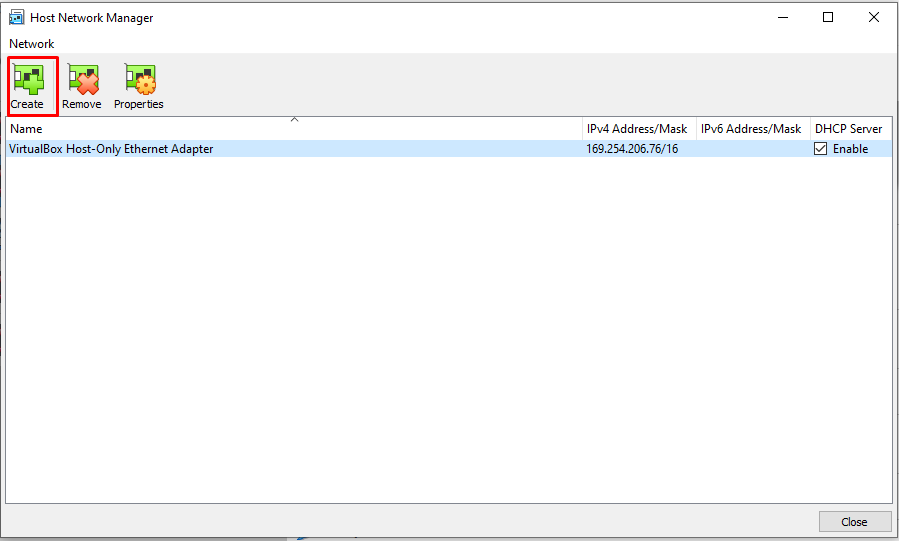Click the Create network adapter icon
The image size is (899, 541).
[28, 79]
